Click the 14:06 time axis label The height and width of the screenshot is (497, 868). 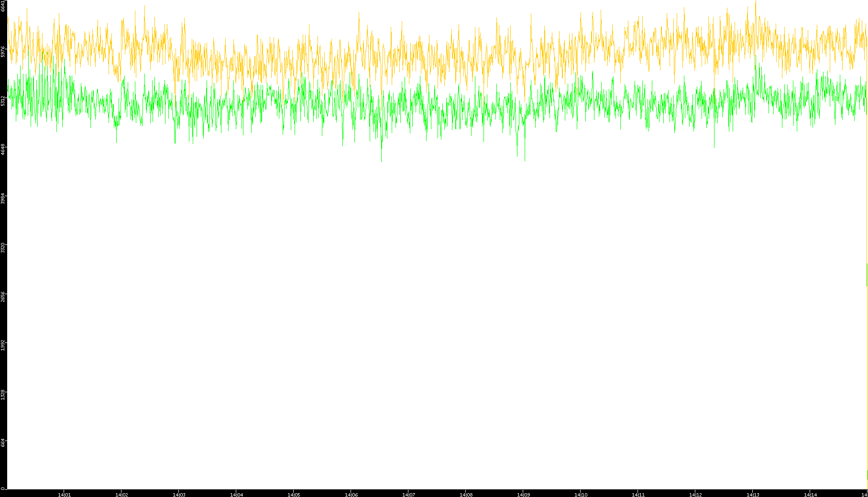351,495
